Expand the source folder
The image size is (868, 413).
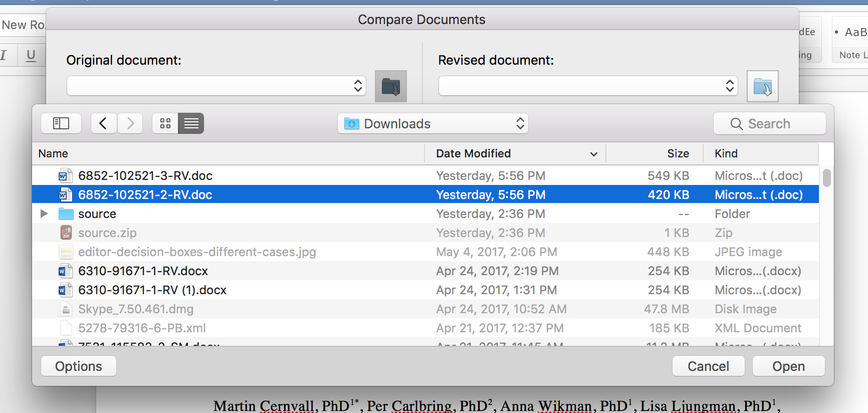tap(44, 214)
